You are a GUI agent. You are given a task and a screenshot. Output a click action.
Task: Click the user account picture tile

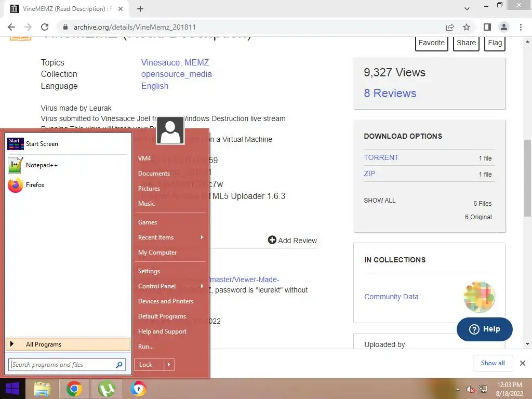170,131
